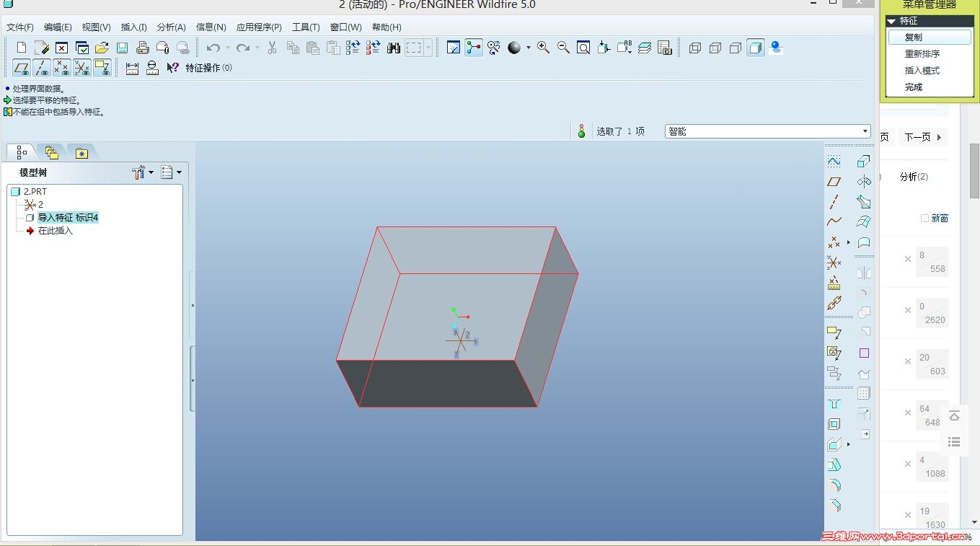This screenshot has width=980, height=546.
Task: Select the datum plane tool
Action: 834,181
